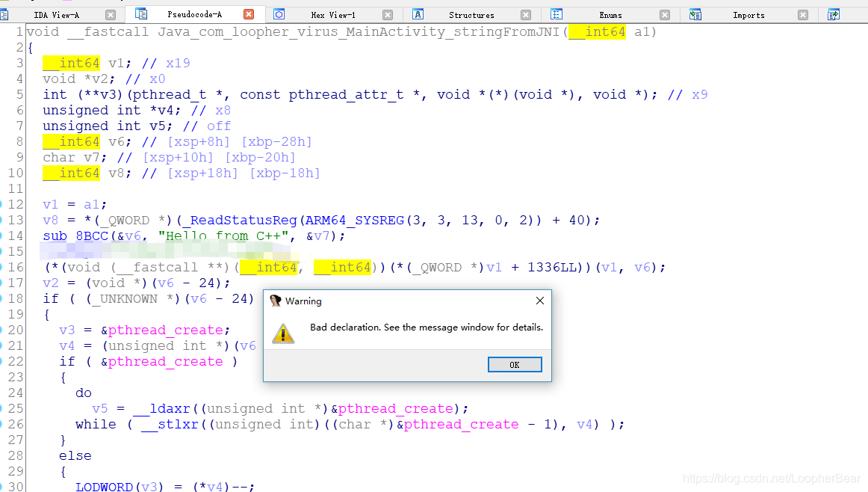This screenshot has width=868, height=492.
Task: Close the Enums tab
Action: click(x=665, y=15)
